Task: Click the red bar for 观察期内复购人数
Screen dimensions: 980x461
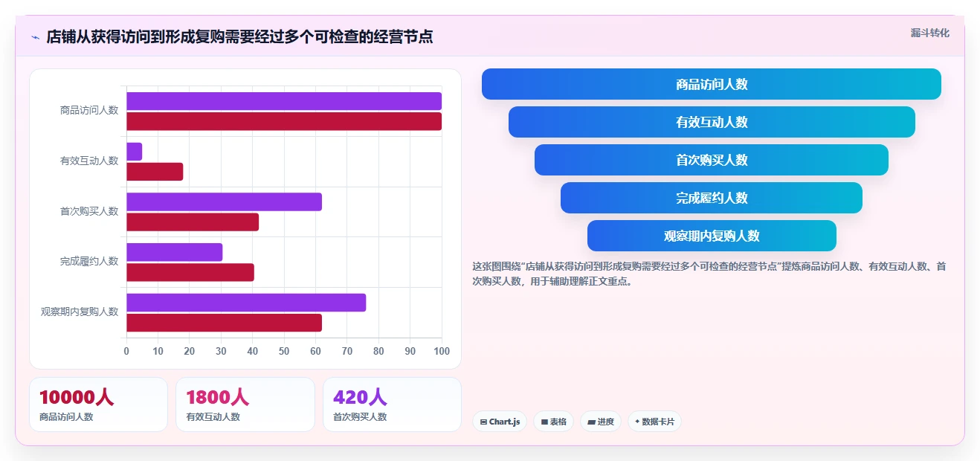Action: [224, 323]
